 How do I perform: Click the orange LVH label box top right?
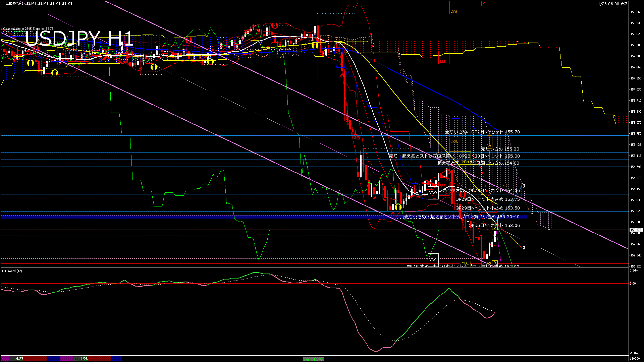454,11
